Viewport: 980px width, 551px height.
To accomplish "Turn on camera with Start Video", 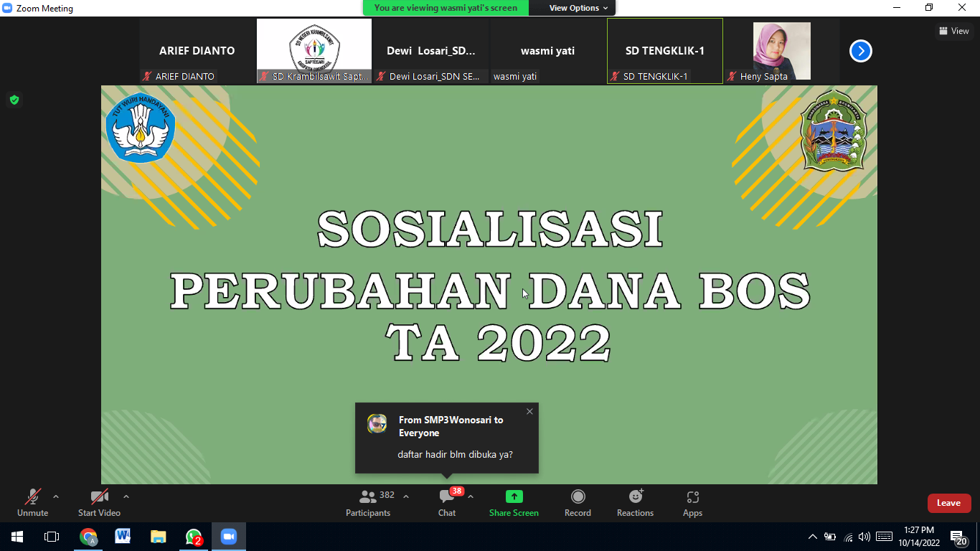I will [x=99, y=502].
